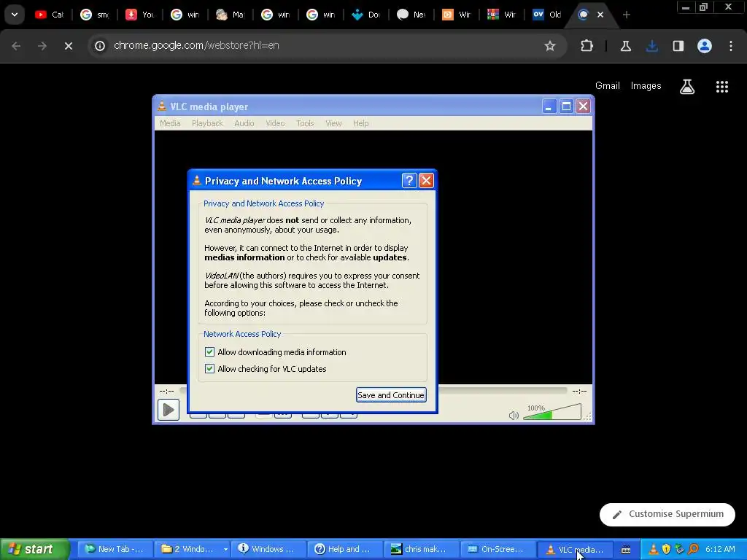Viewport: 747px width, 560px height.
Task: Toggle the browser side panel icon
Action: pos(678,46)
